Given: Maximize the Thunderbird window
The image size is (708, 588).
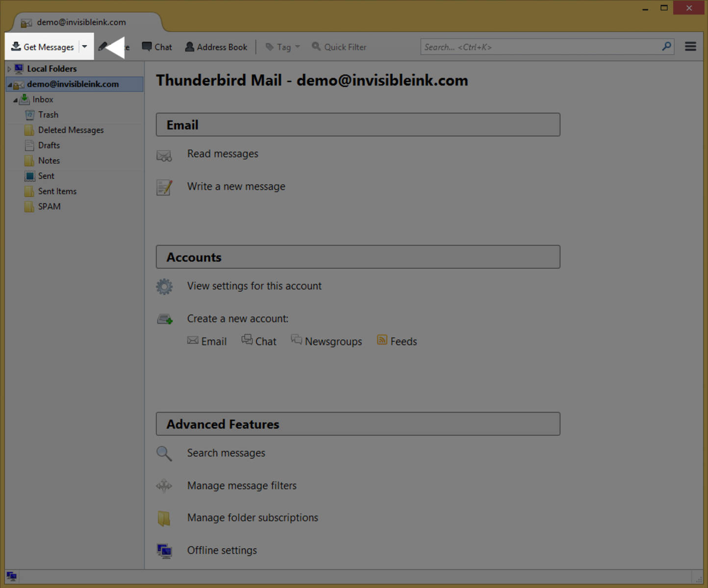Looking at the screenshot, I should [x=664, y=8].
